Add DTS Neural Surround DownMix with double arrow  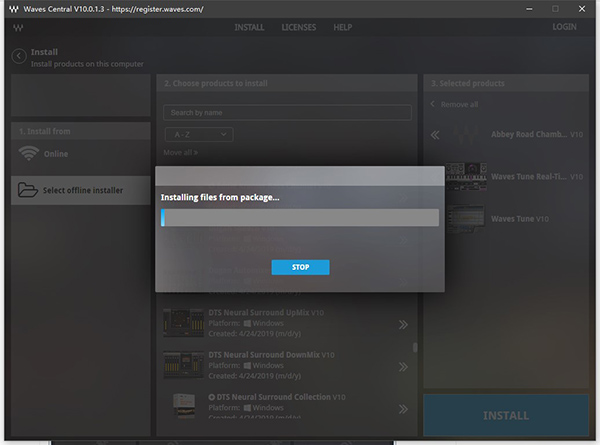403,367
